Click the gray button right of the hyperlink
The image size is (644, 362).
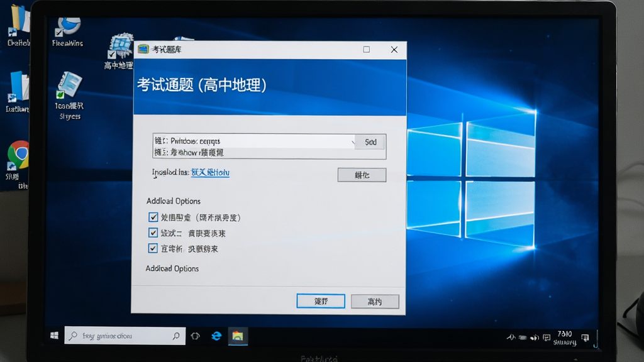click(362, 175)
